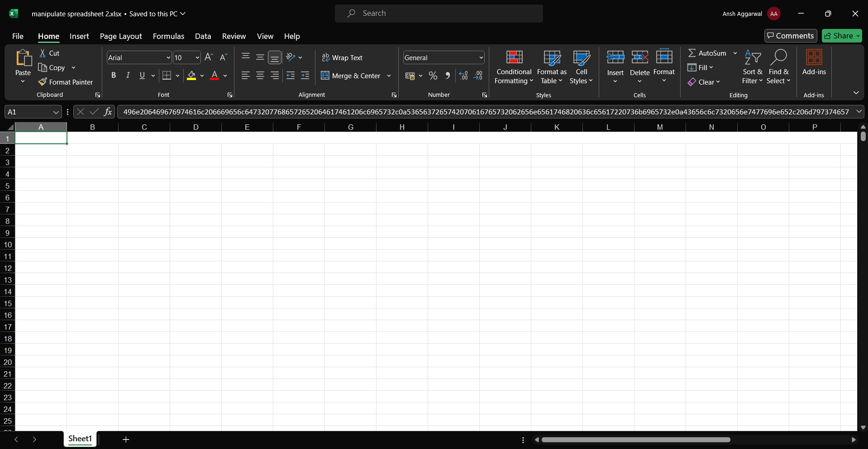This screenshot has height=449, width=868.
Task: Click the Search box in title bar
Action: click(x=439, y=14)
